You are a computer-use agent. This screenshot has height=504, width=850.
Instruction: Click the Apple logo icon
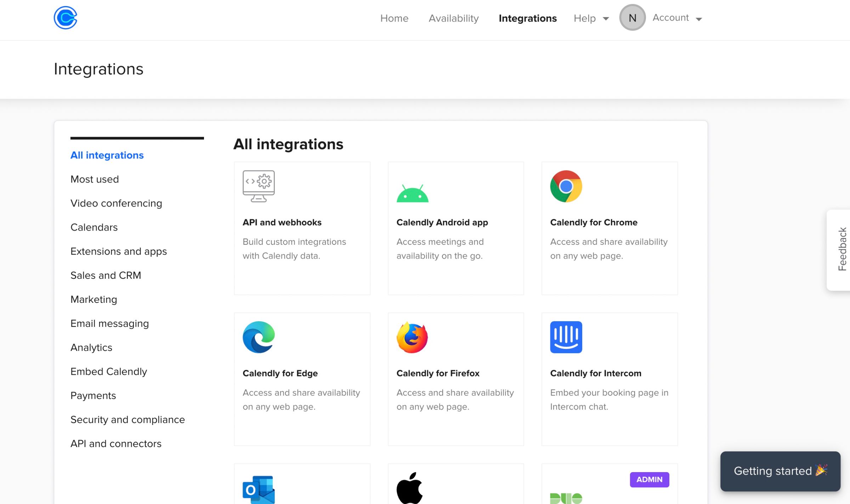click(410, 488)
